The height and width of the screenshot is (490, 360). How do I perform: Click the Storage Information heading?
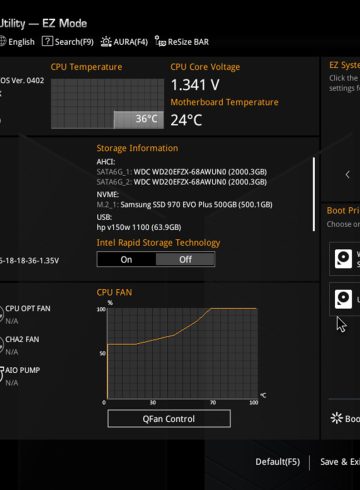pos(137,148)
